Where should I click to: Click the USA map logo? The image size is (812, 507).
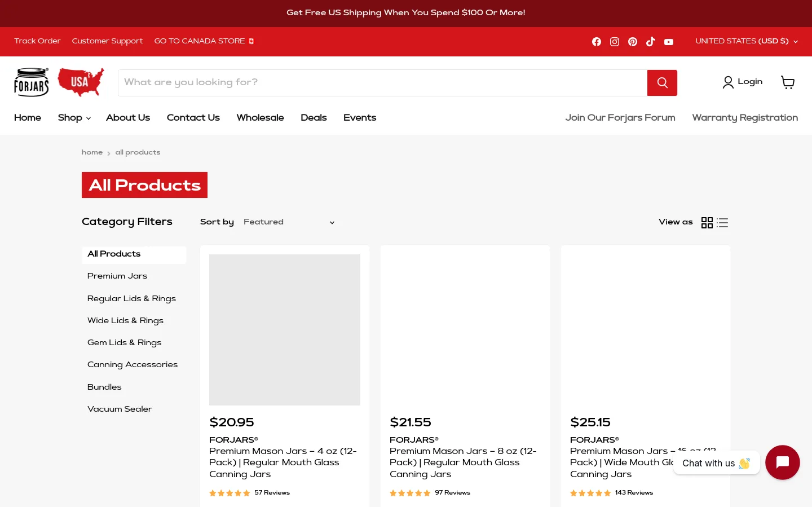pos(81,82)
